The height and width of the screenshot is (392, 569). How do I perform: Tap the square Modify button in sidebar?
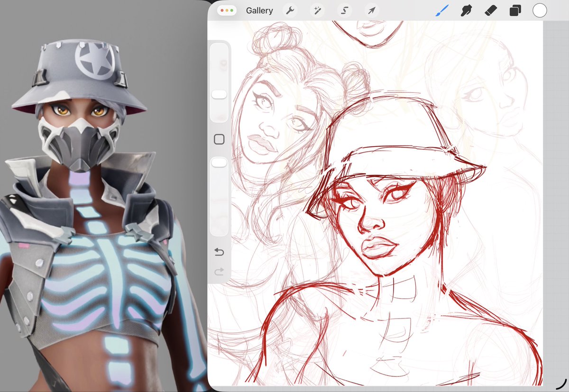(x=219, y=139)
